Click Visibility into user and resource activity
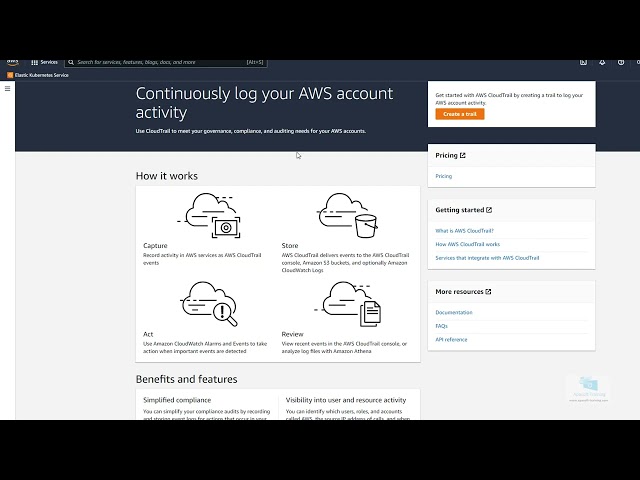 coord(346,400)
